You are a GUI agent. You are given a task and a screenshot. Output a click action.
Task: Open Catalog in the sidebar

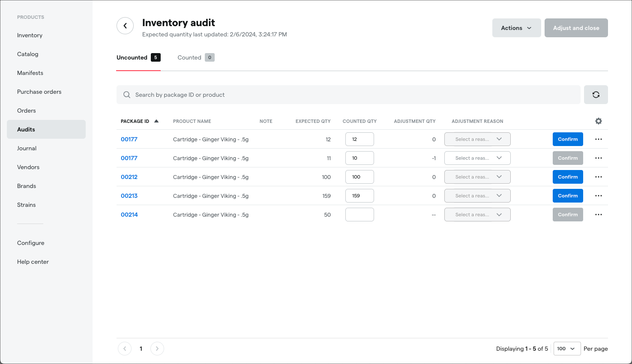[x=28, y=54]
